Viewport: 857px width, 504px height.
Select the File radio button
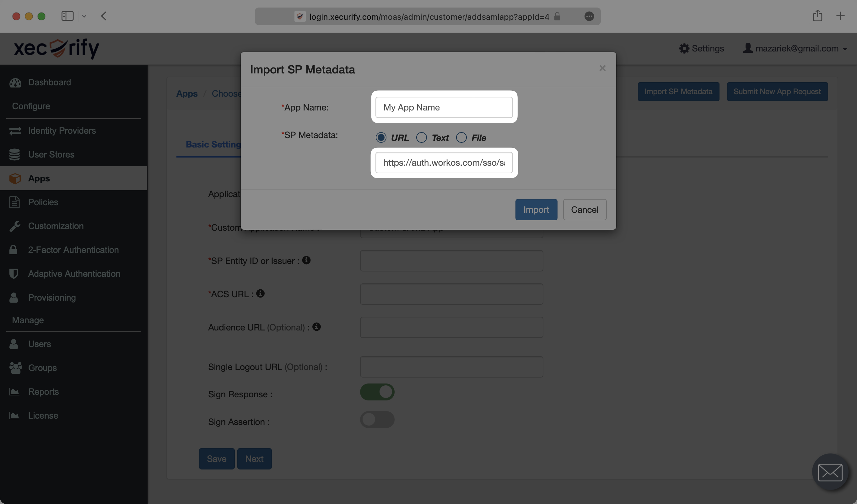click(461, 137)
